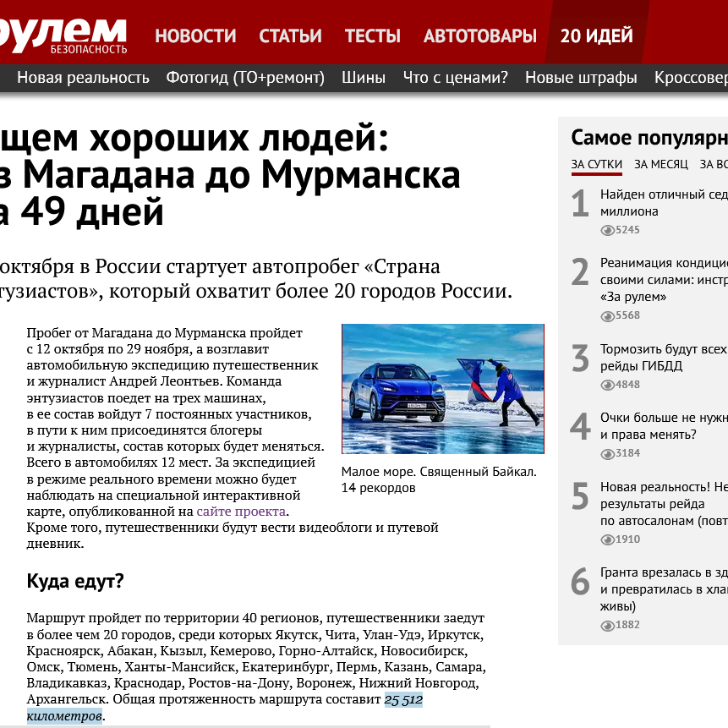This screenshot has width=728, height=728.
Task: Go to the Шины subnav link
Action: tap(364, 78)
